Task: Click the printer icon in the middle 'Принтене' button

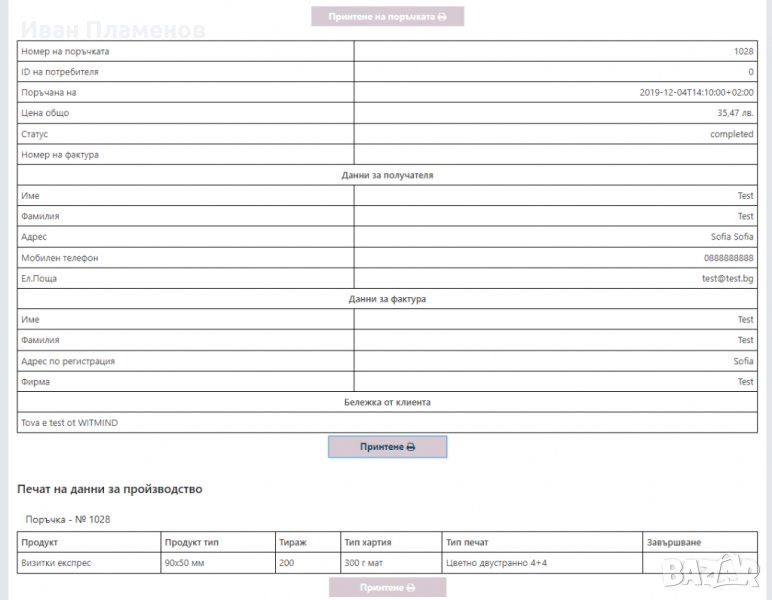Action: pyautogui.click(x=410, y=447)
